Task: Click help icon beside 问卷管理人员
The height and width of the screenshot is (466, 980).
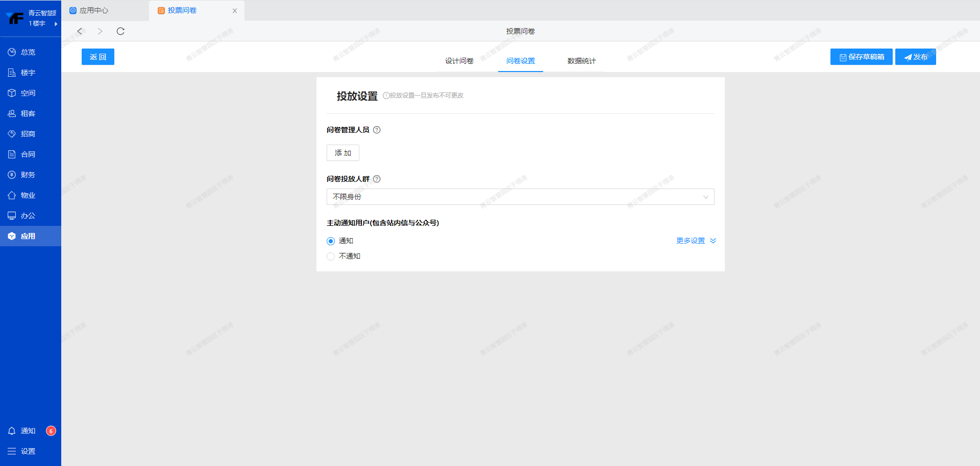Action: tap(377, 130)
